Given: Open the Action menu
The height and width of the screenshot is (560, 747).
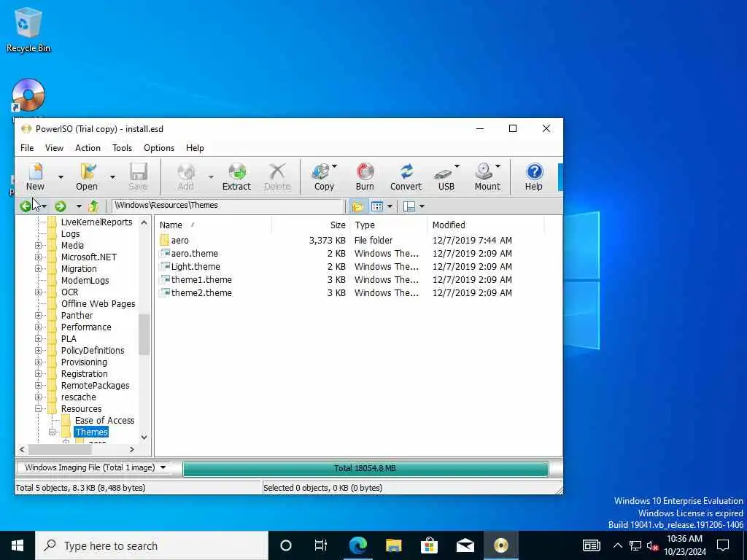Looking at the screenshot, I should tap(88, 148).
